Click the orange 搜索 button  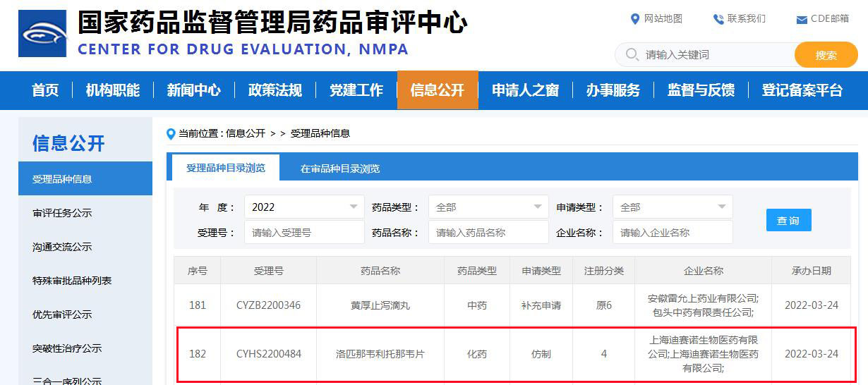tap(826, 55)
